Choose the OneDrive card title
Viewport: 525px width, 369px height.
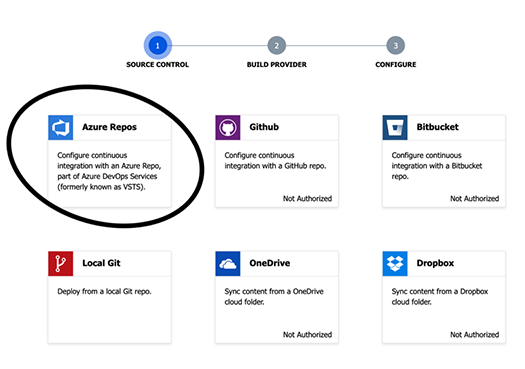(270, 263)
